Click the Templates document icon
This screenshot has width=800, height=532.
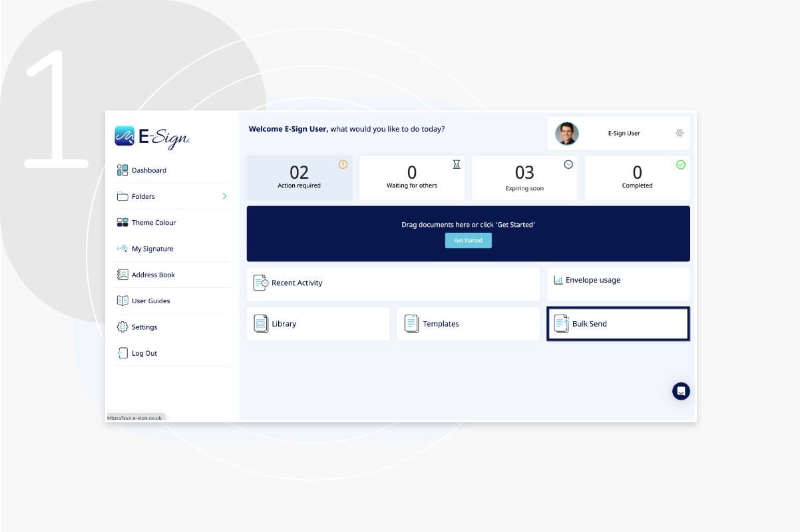[x=412, y=324]
